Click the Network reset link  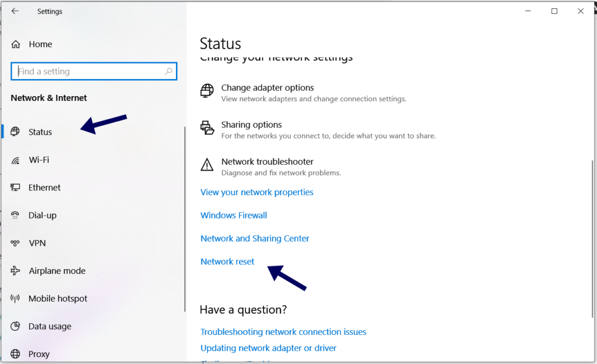227,261
